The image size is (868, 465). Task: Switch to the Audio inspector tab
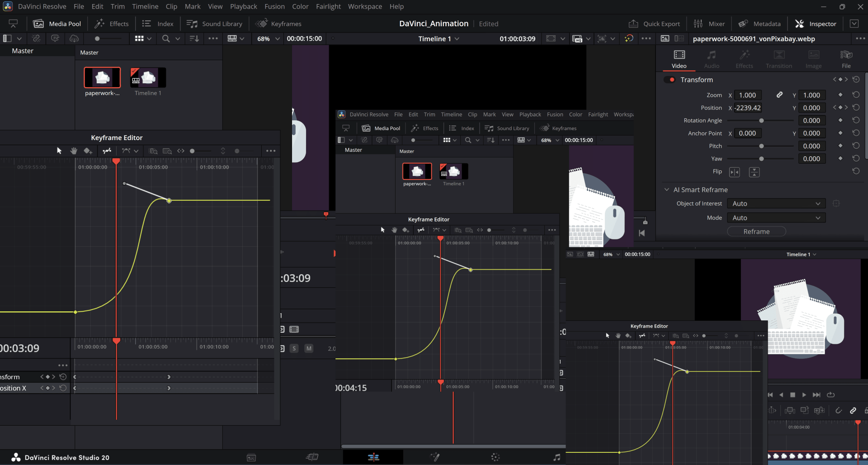click(x=711, y=59)
